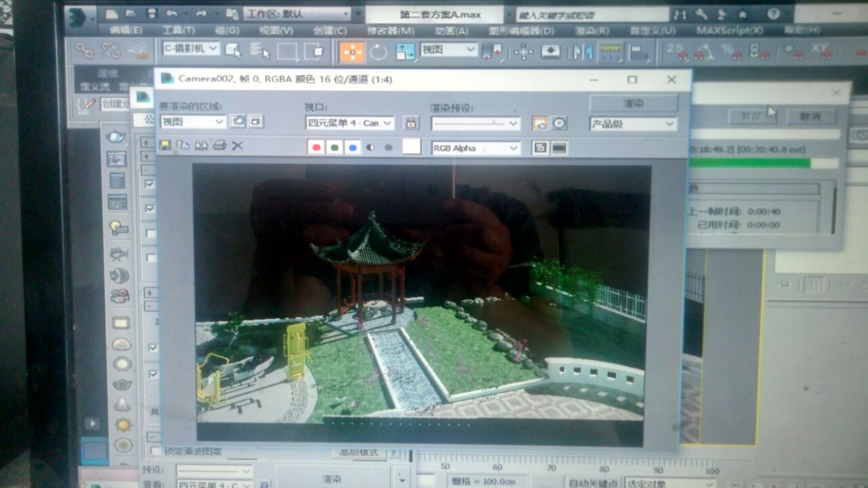The image size is (868, 488).
Task: Open the 视图(V) menu
Action: pyautogui.click(x=276, y=30)
